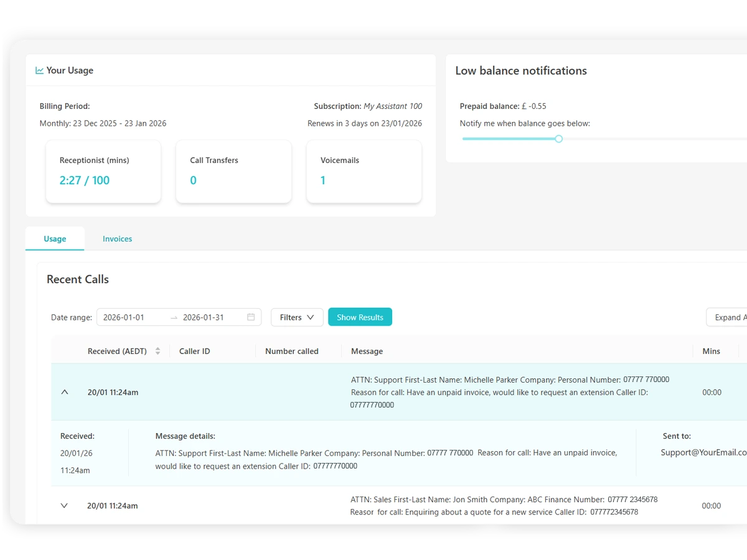
Task: Open the calendar icon in date range
Action: pyautogui.click(x=251, y=317)
